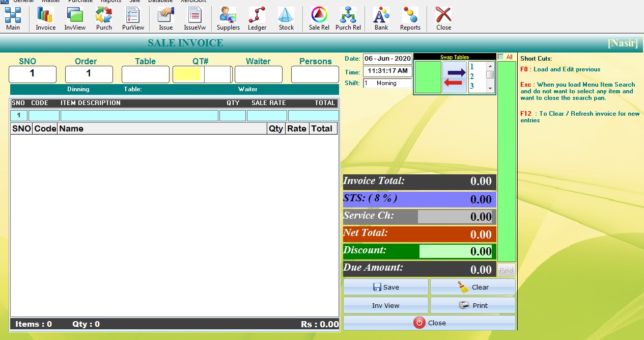Click the Time field
644x340 pixels.
pyautogui.click(x=387, y=71)
